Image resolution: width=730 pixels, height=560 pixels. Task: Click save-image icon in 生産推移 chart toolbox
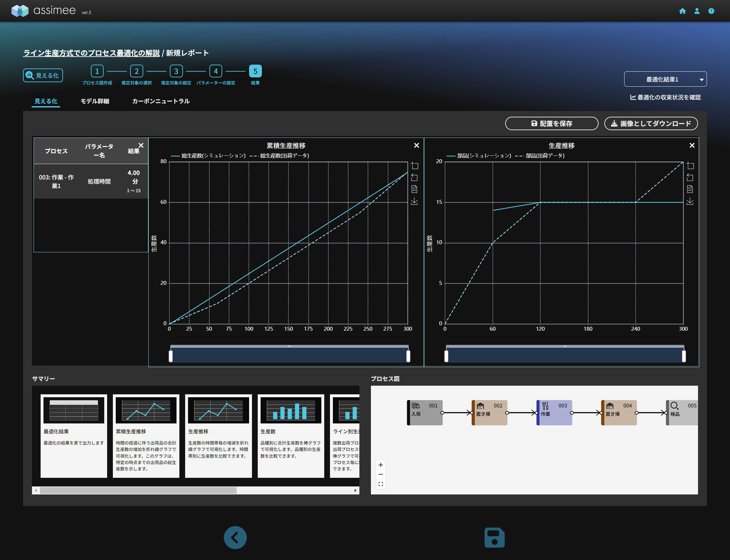(x=690, y=201)
